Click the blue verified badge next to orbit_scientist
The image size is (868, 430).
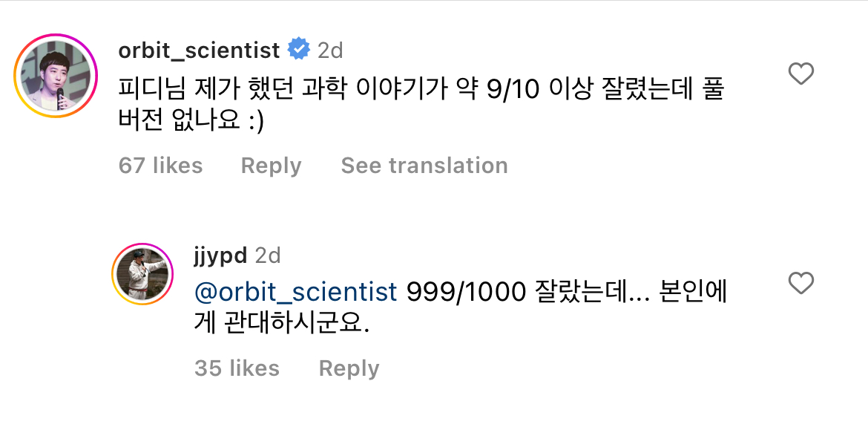point(298,49)
